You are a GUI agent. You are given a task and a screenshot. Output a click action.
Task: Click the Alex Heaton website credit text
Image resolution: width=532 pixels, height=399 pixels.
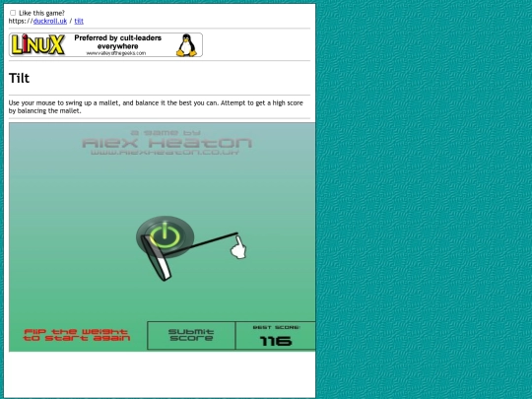[166, 153]
